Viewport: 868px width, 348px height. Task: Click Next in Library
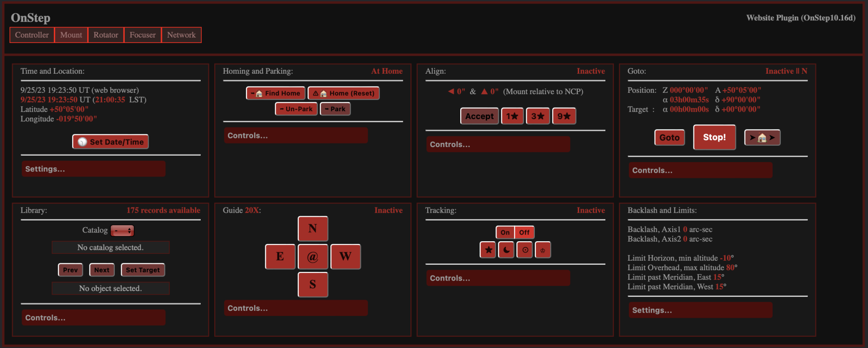(x=102, y=270)
